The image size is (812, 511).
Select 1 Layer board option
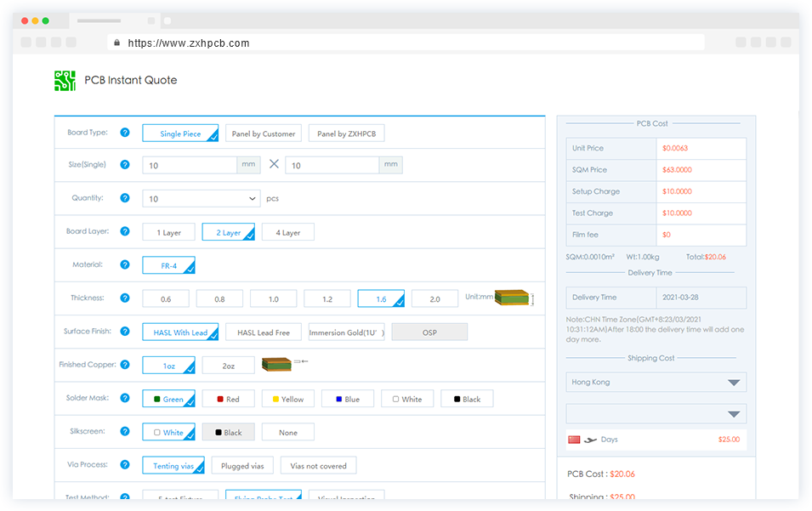click(x=169, y=232)
